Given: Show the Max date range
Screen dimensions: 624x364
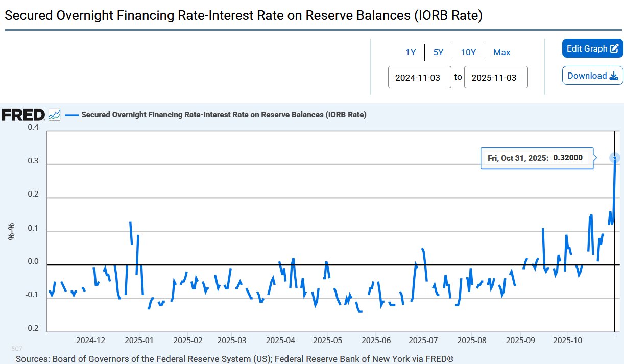Looking at the screenshot, I should click(501, 52).
